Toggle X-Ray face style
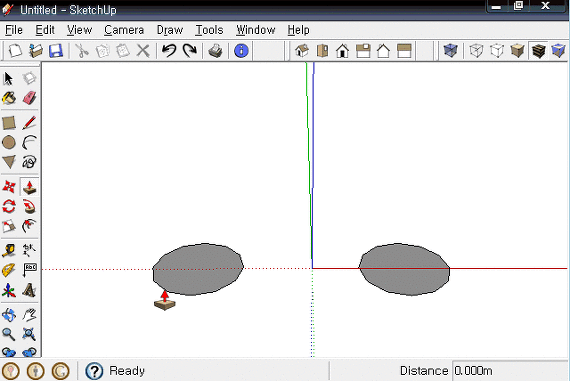The image size is (570, 381). point(450,51)
